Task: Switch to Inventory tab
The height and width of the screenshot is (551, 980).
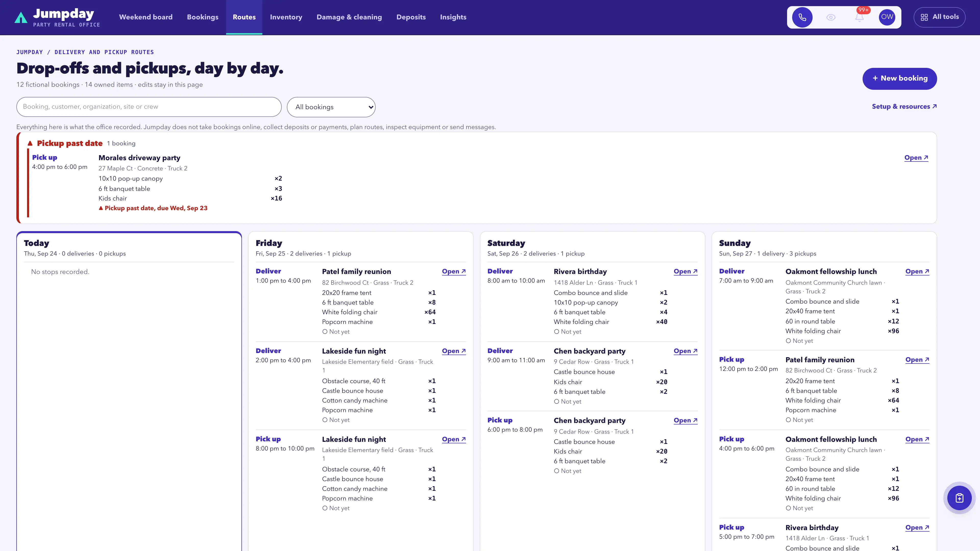Action: 286,17
